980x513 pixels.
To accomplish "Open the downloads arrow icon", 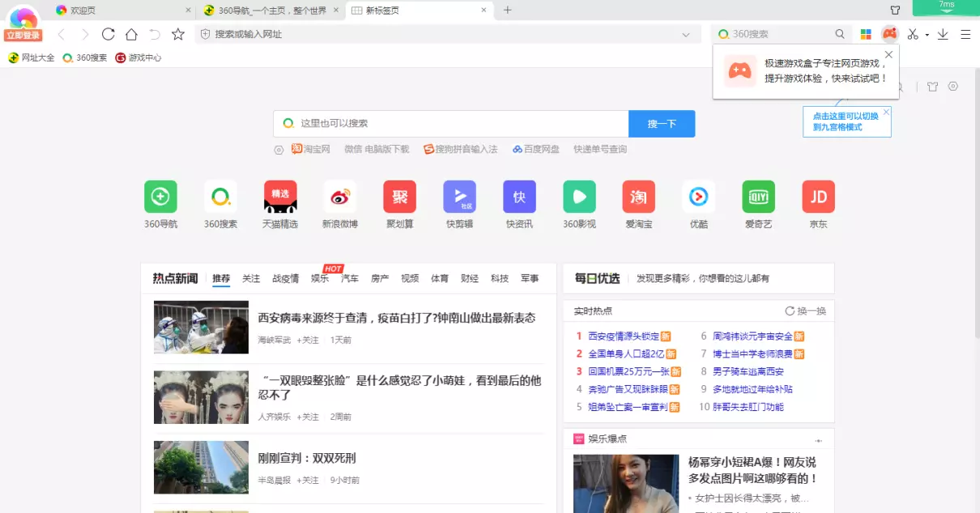I will tap(943, 34).
